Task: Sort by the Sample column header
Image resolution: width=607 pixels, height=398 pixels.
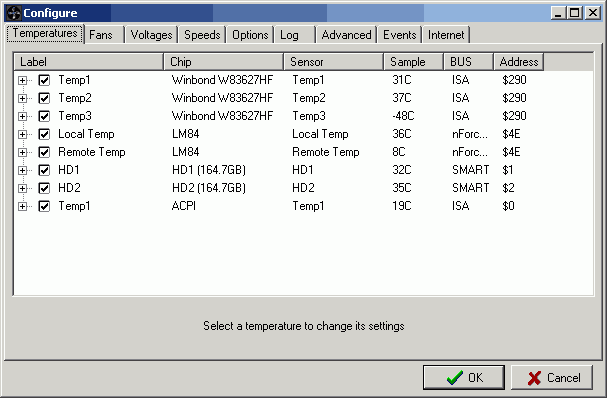Action: pos(413,62)
